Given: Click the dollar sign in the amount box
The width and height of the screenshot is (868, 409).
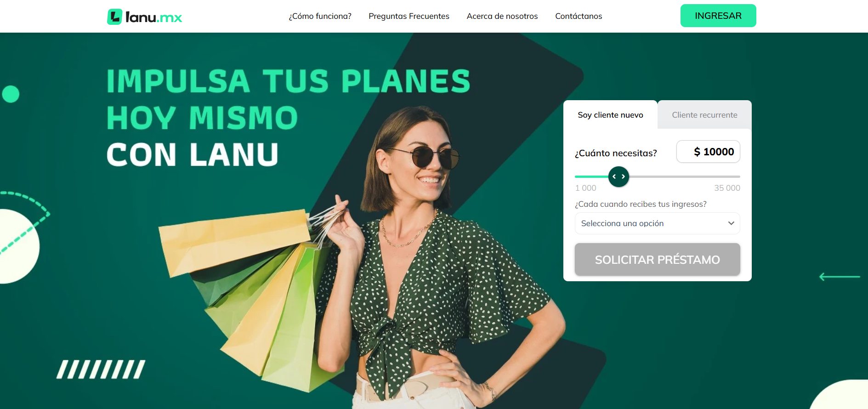Looking at the screenshot, I should 697,152.
